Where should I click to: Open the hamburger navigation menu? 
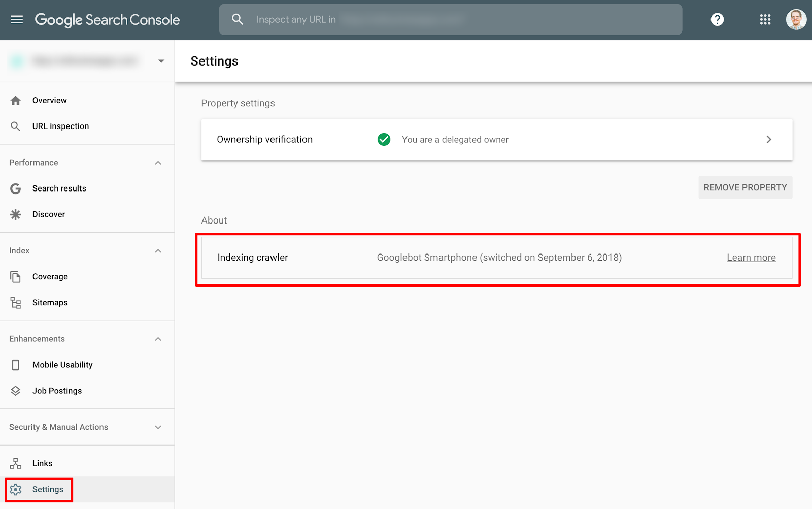tap(17, 19)
